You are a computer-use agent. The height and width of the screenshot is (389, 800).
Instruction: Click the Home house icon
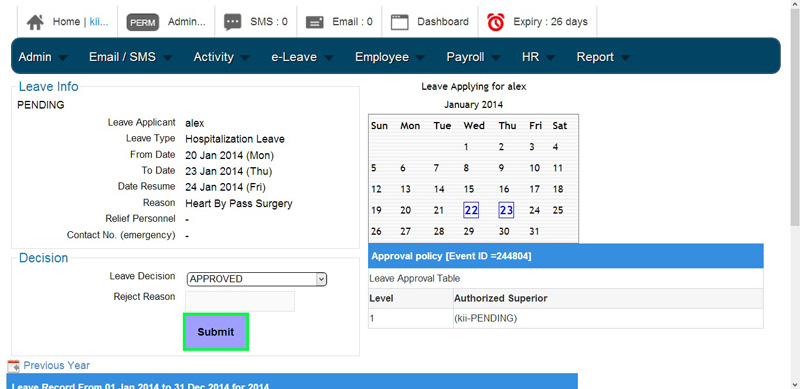(35, 22)
